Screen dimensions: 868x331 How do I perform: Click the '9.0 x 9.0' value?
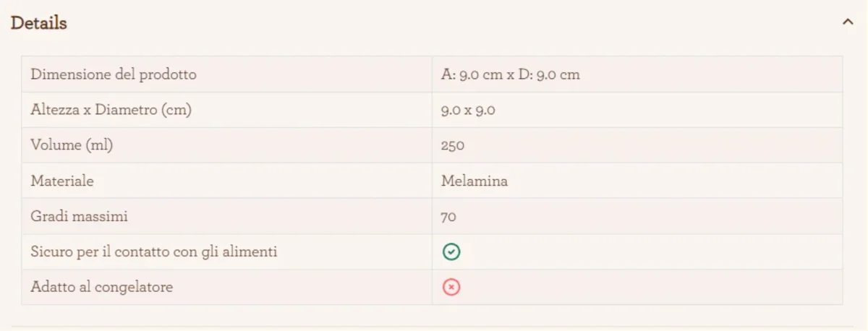pos(468,110)
